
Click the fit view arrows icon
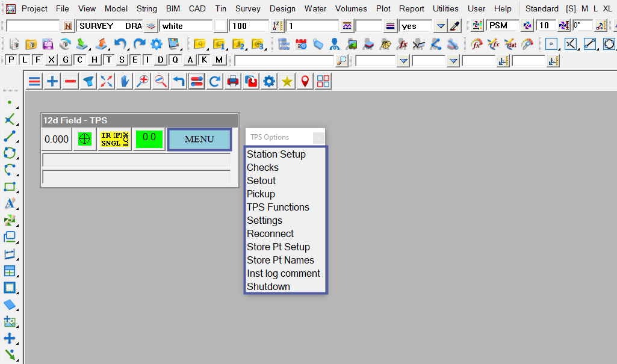pos(107,82)
